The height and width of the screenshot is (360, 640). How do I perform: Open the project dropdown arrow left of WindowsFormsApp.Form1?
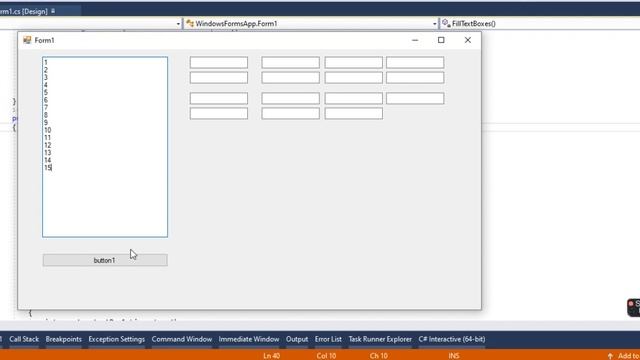coord(178,24)
